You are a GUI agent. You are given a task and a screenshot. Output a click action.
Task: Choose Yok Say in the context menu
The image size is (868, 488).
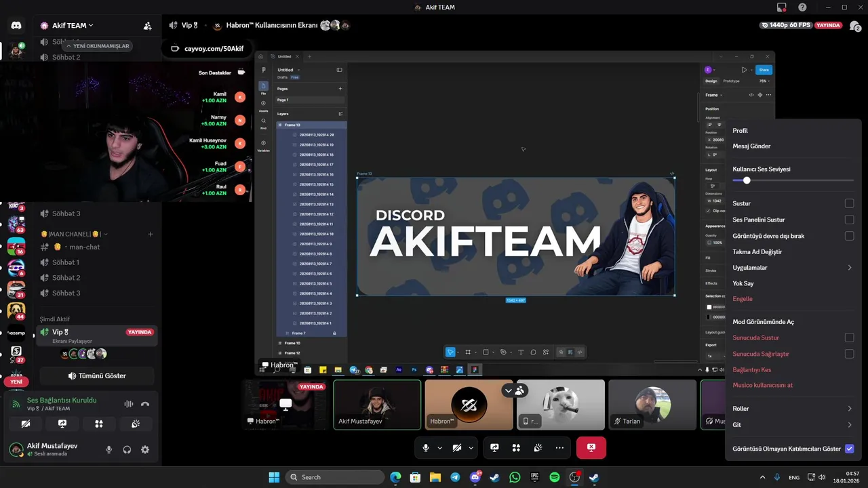click(x=793, y=283)
